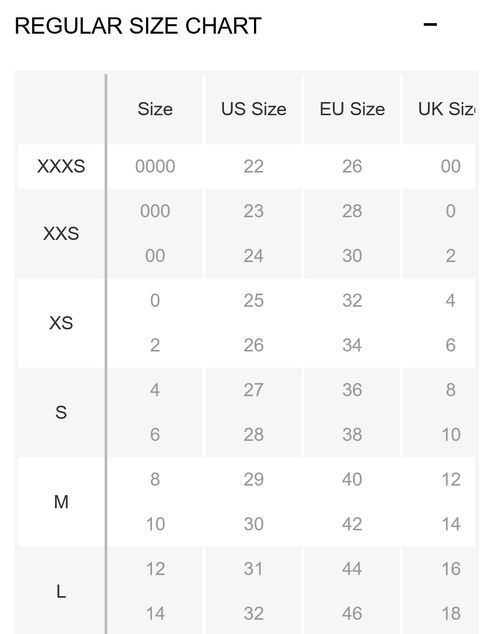The image size is (490, 634).
Task: Click the 0000 size cell
Action: pos(155,166)
